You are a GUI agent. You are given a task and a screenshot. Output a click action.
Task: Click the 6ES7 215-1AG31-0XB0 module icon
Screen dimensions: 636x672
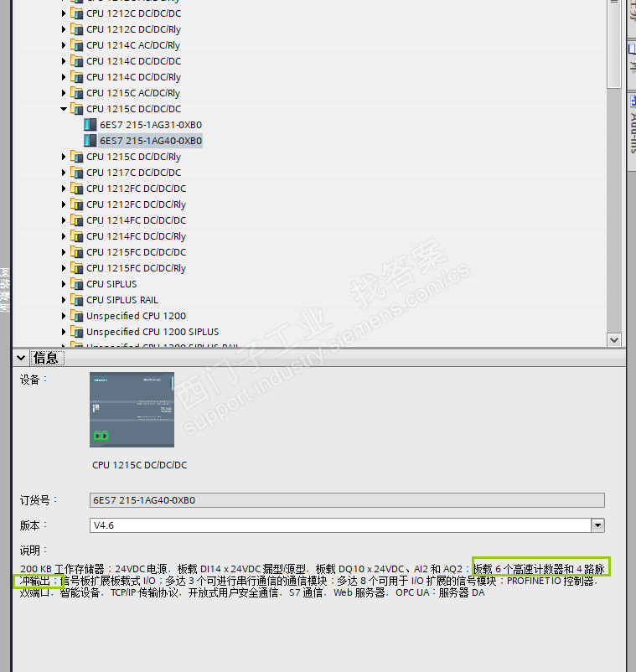90,125
